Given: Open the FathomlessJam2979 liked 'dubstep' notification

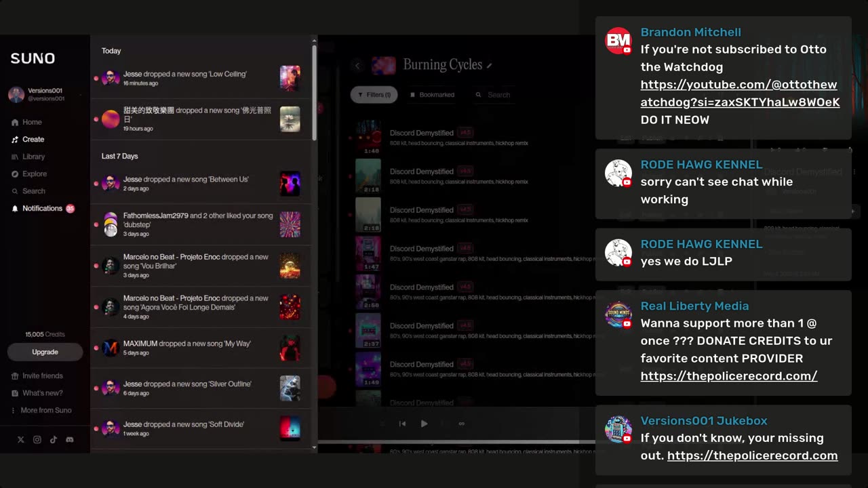Looking at the screenshot, I should coord(201,224).
